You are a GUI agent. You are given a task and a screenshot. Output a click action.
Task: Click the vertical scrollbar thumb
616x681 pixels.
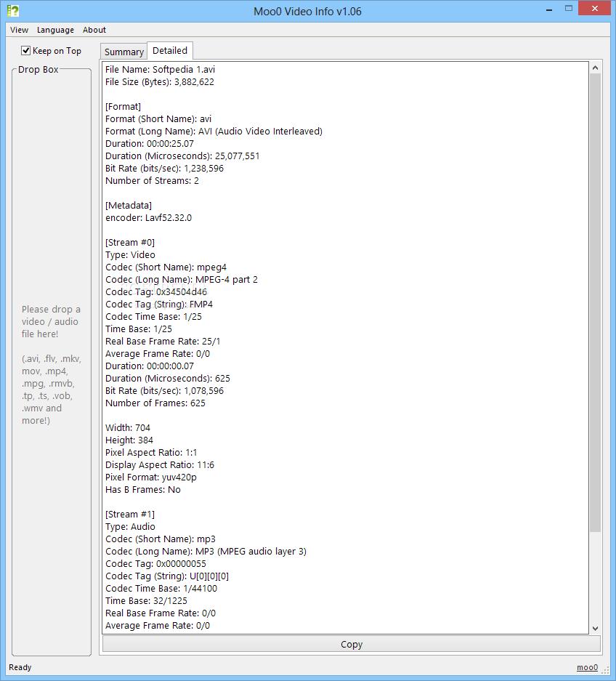coord(595,302)
